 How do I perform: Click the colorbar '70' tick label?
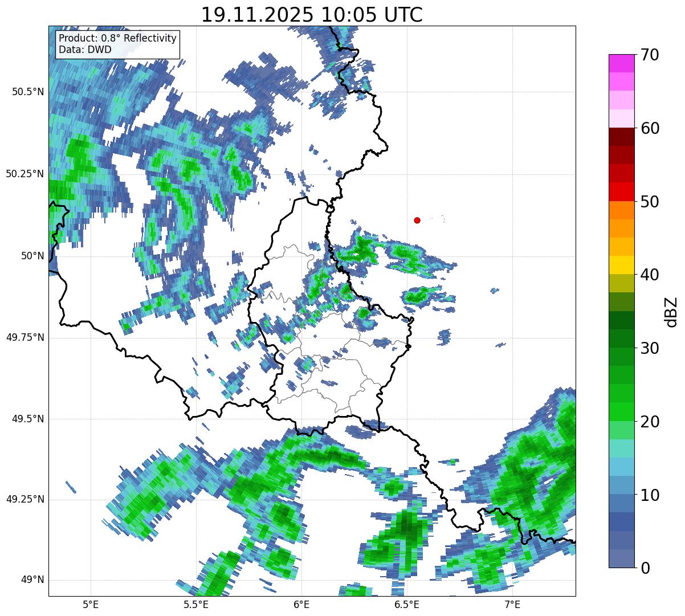650,55
